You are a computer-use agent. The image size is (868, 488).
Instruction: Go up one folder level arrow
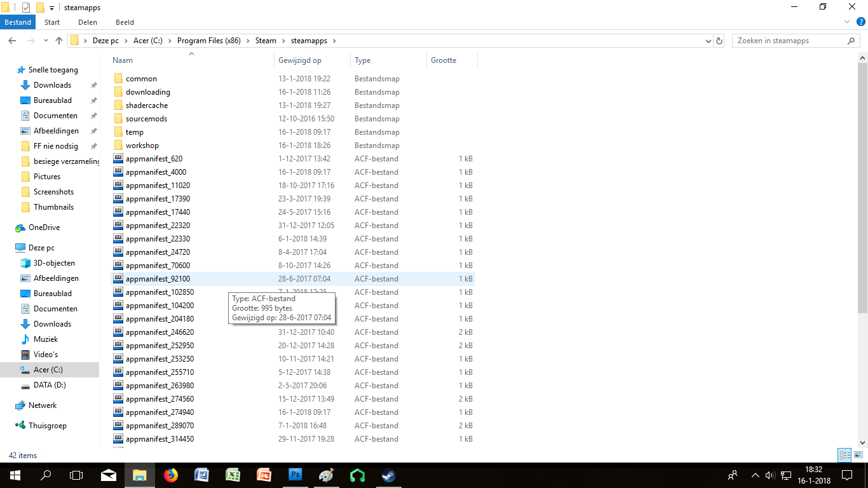pyautogui.click(x=59, y=41)
